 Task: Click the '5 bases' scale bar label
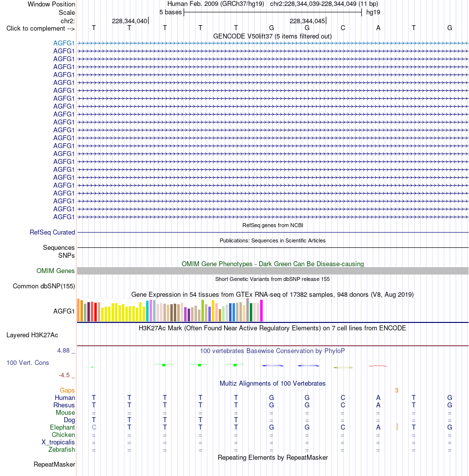point(171,12)
